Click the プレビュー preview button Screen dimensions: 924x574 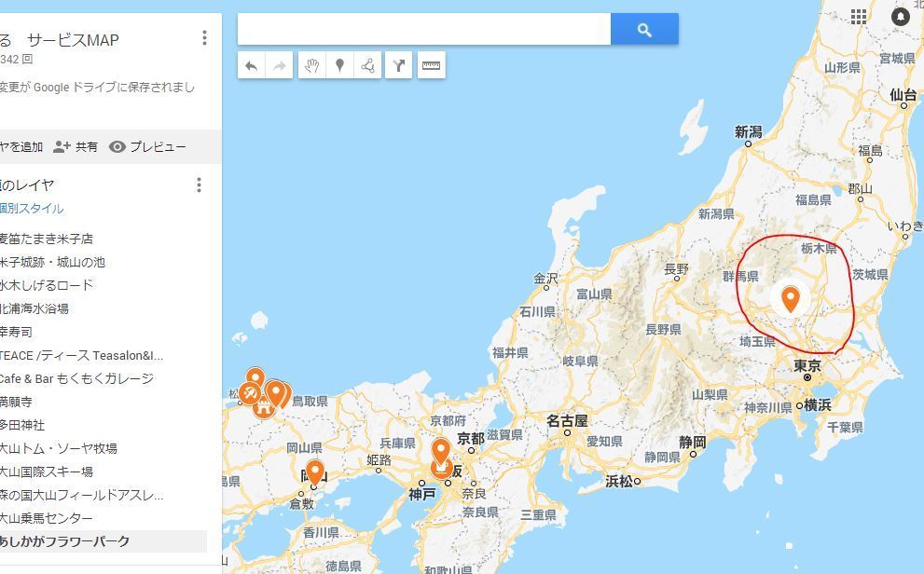click(148, 146)
